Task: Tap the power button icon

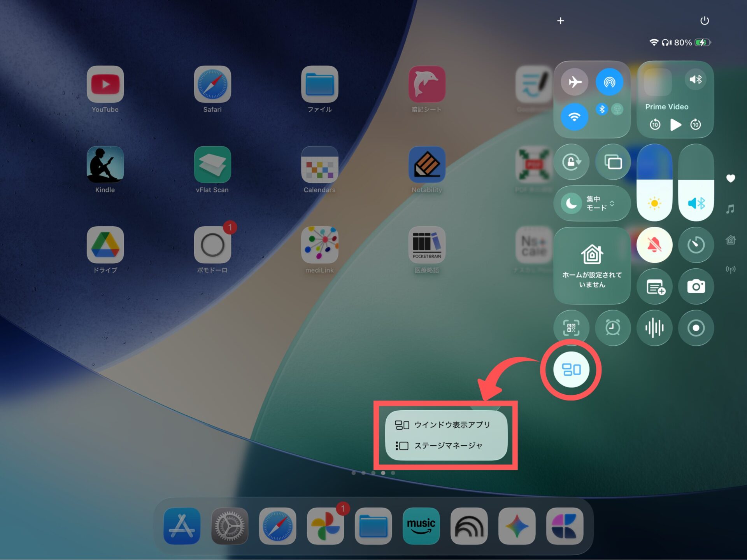Action: (x=704, y=21)
